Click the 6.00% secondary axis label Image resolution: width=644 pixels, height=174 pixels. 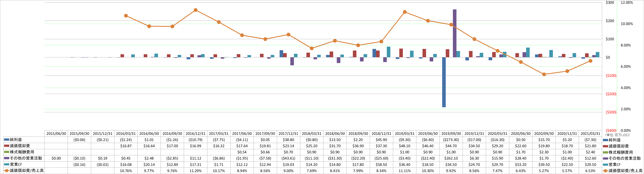click(626, 66)
